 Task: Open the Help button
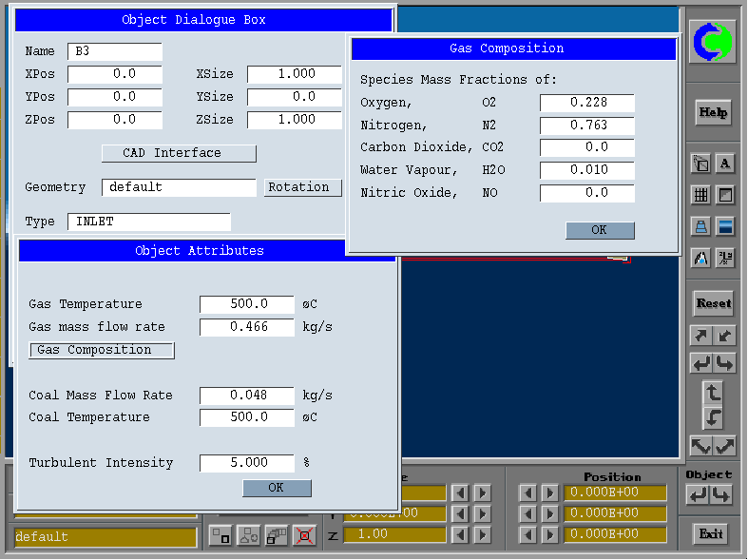pyautogui.click(x=713, y=112)
